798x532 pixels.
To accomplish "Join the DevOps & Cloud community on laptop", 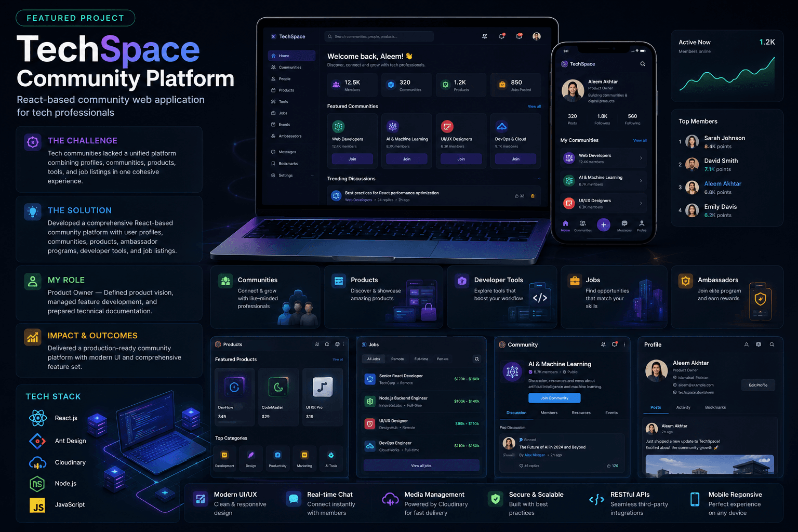I will (x=515, y=159).
